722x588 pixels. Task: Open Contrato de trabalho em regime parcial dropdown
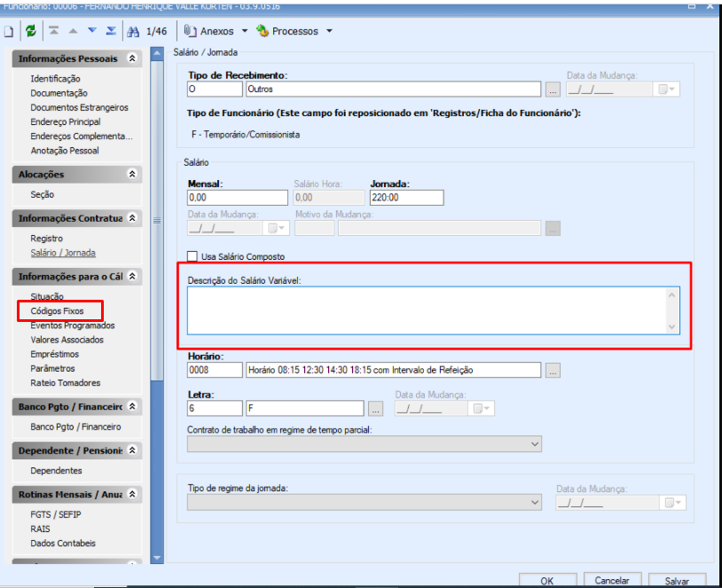click(365, 444)
